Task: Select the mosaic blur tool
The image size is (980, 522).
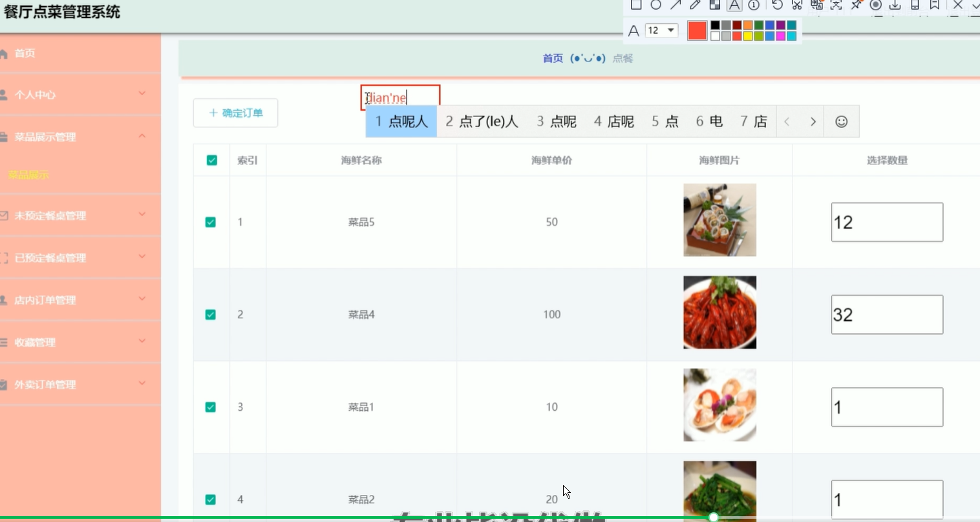Action: point(714,5)
